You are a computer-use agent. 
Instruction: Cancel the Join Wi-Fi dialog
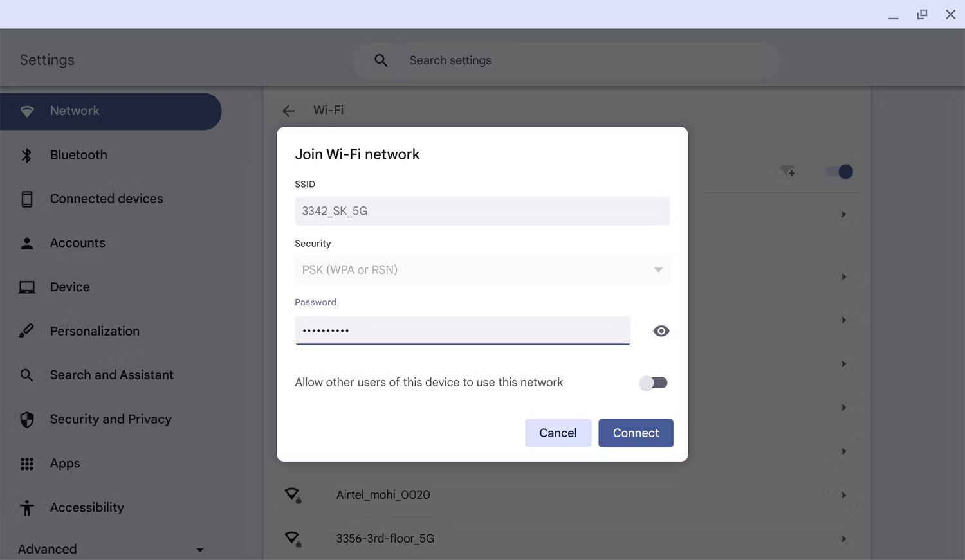tap(557, 433)
